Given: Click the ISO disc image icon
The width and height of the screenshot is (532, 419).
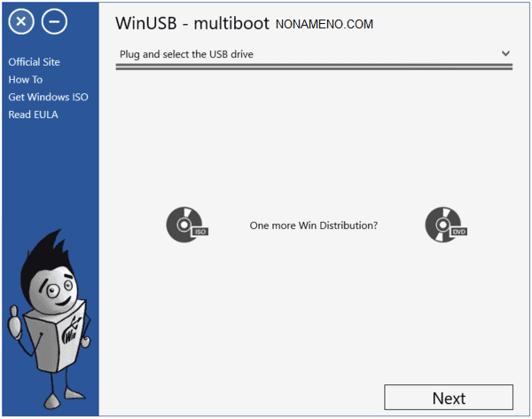Looking at the screenshot, I should tap(184, 225).
